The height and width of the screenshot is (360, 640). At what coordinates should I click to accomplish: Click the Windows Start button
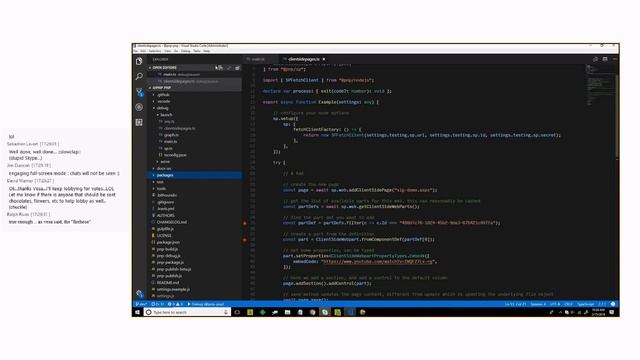pos(137,312)
